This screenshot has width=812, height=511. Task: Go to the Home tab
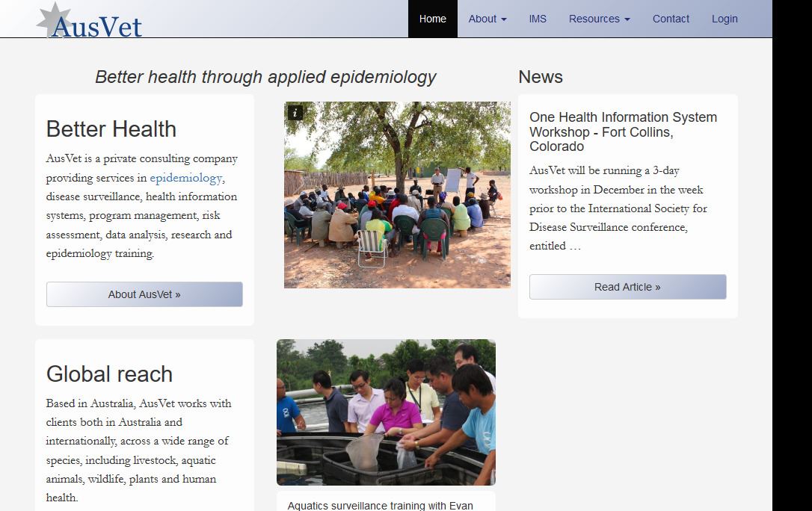pyautogui.click(x=432, y=19)
